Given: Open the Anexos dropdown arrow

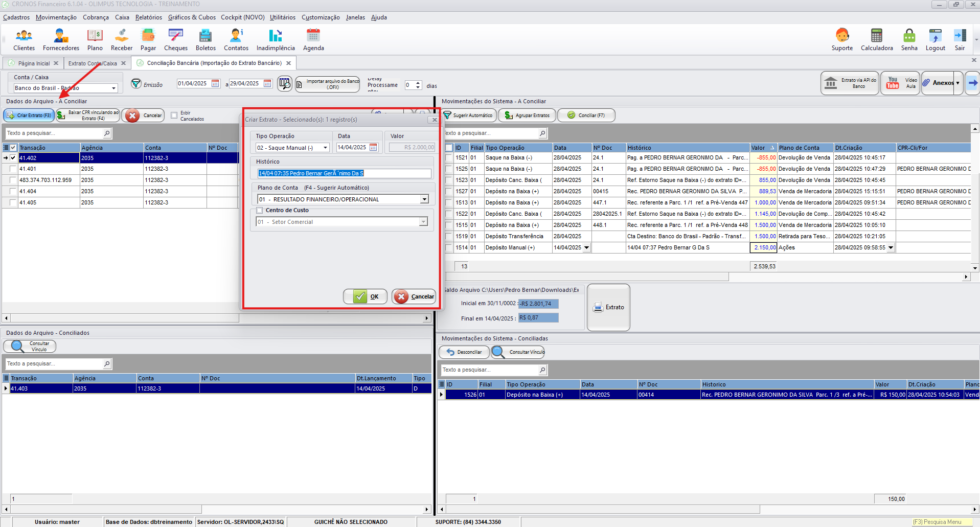Looking at the screenshot, I should [958, 83].
